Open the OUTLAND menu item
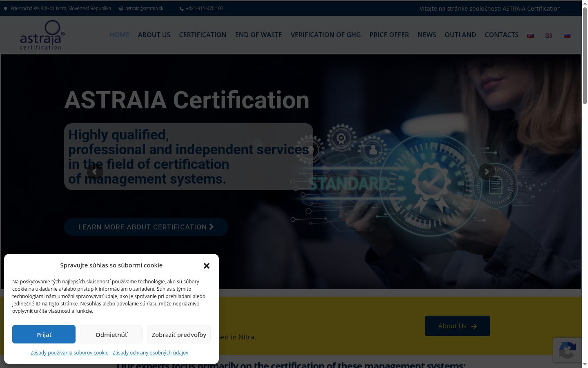This screenshot has width=588, height=368. click(460, 35)
